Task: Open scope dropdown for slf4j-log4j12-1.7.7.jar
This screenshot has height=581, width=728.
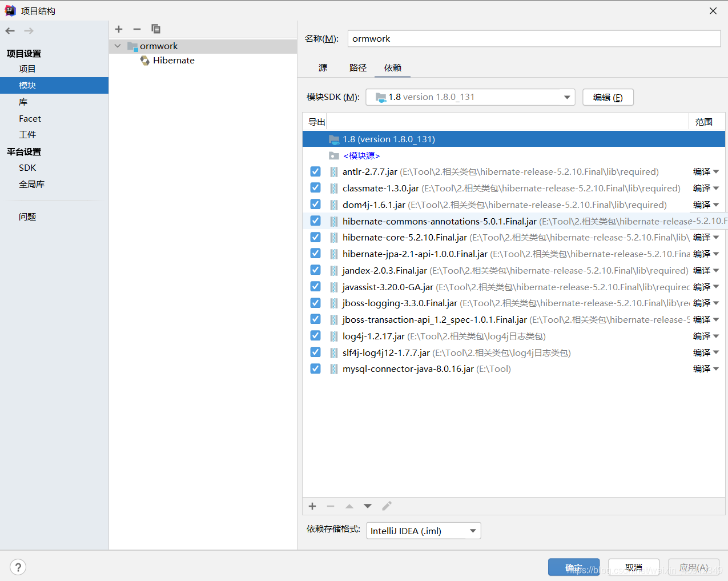Action: click(x=706, y=352)
